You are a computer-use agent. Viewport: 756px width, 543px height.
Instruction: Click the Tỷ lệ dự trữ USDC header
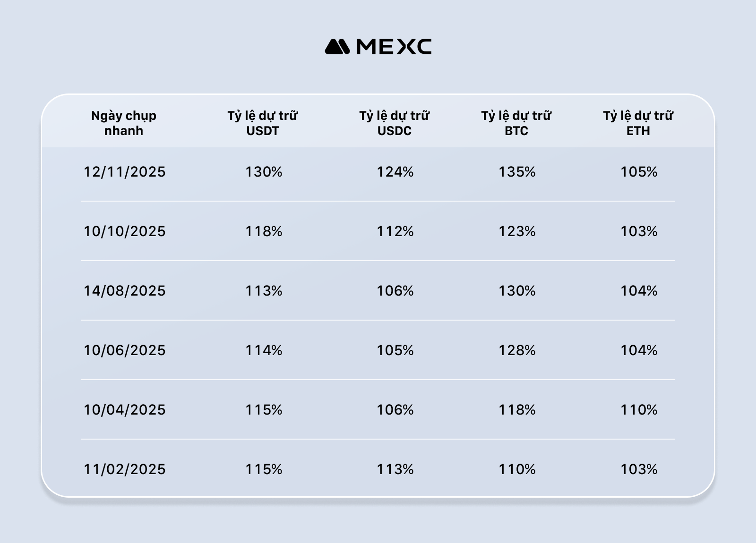(x=394, y=123)
